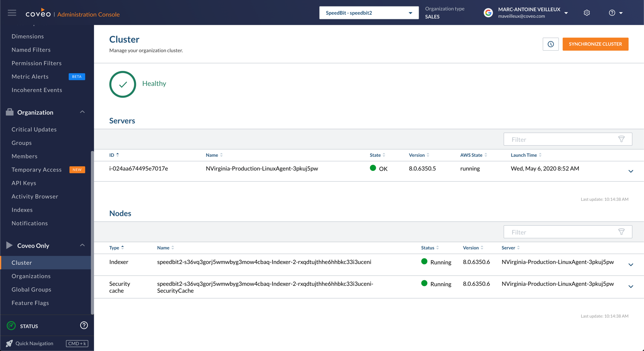Go to Metric Alerts
644x351 pixels.
pos(30,76)
